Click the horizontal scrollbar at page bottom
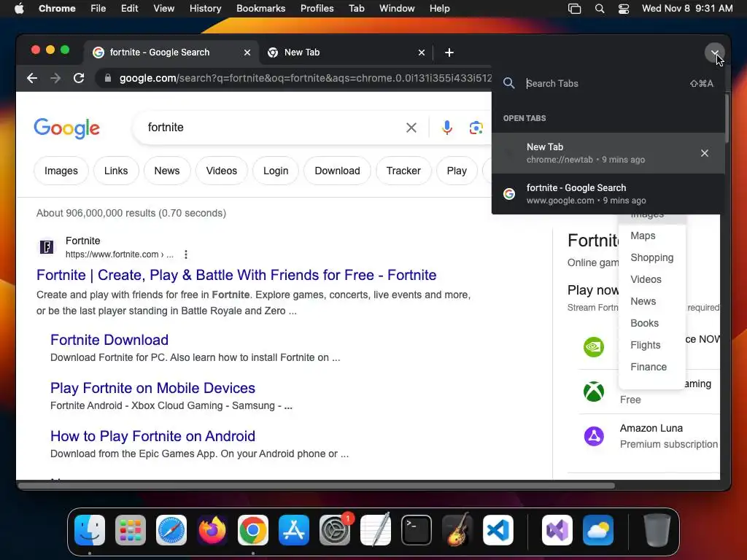The image size is (747, 560). (317, 486)
